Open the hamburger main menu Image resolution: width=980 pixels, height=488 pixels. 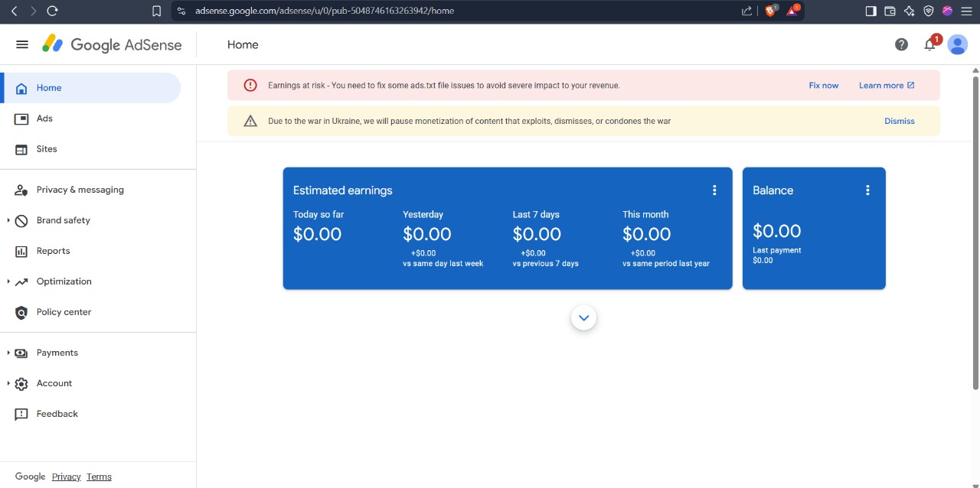(x=22, y=44)
